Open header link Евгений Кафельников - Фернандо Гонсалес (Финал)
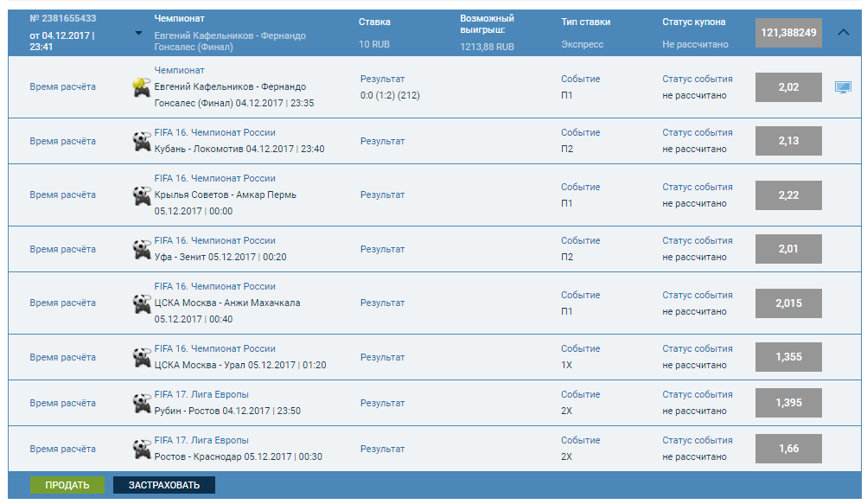Image resolution: width=867 pixels, height=504 pixels. [230, 41]
